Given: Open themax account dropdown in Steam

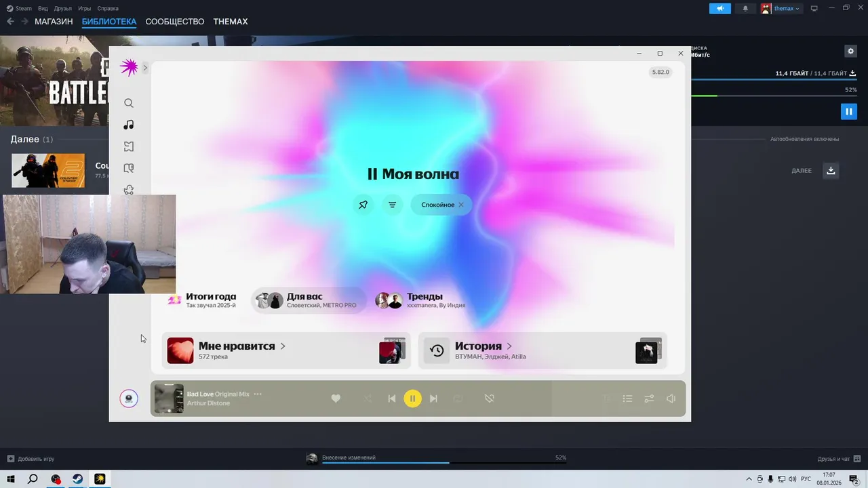Looking at the screenshot, I should pos(781,8).
